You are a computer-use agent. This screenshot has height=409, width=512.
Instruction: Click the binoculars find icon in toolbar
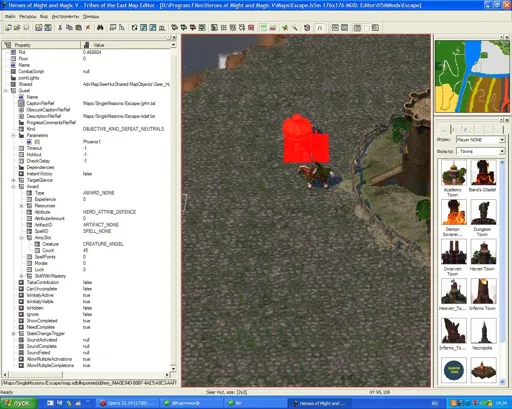[x=100, y=28]
